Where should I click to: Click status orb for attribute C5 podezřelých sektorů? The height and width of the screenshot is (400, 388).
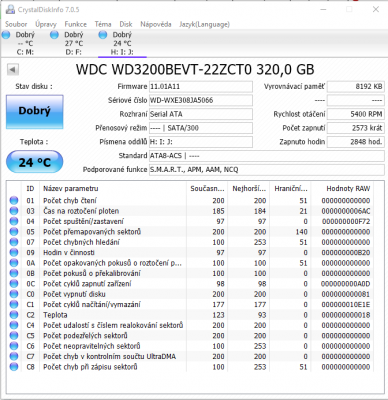(14, 336)
